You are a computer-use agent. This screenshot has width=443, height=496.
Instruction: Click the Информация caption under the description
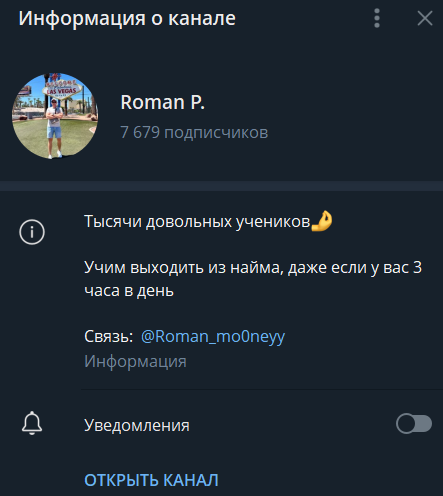pos(135,362)
